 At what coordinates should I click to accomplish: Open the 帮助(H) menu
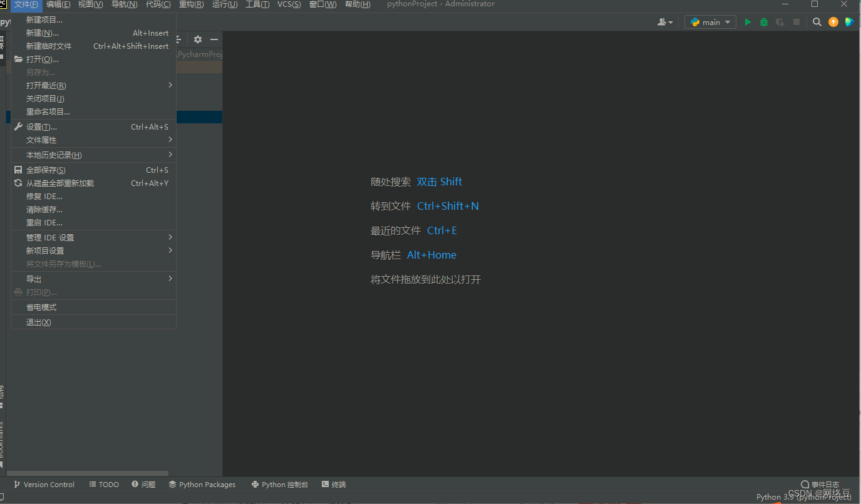click(358, 4)
